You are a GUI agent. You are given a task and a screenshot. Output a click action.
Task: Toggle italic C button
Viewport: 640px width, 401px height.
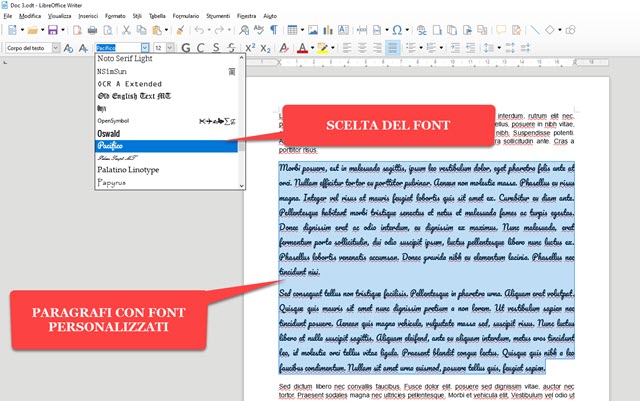(201, 48)
